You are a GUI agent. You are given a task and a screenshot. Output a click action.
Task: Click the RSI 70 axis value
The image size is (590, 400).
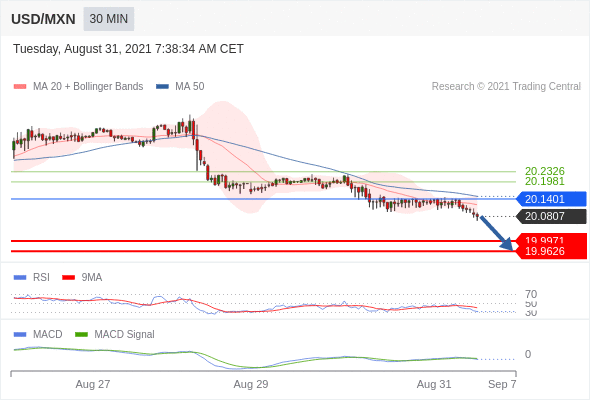point(531,294)
